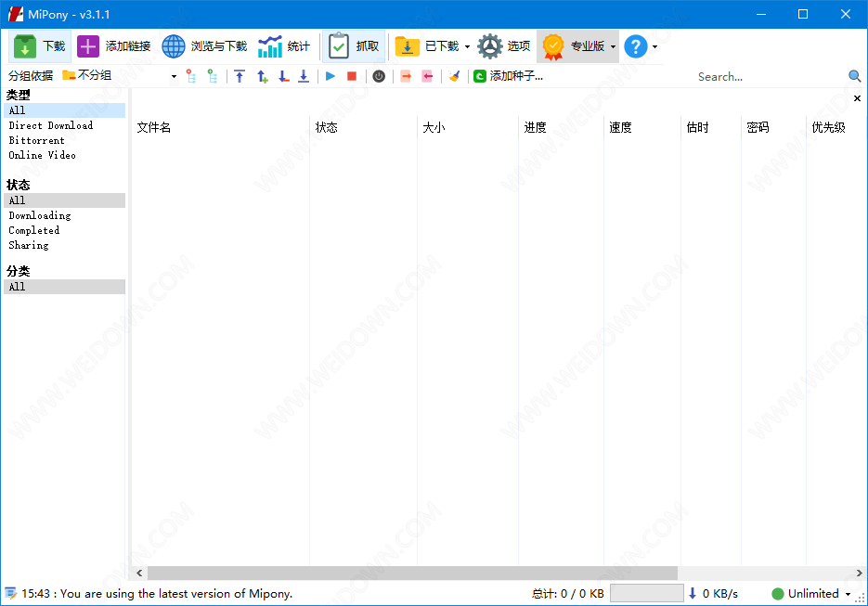
Task: Click the status bar progress box
Action: [x=646, y=593]
